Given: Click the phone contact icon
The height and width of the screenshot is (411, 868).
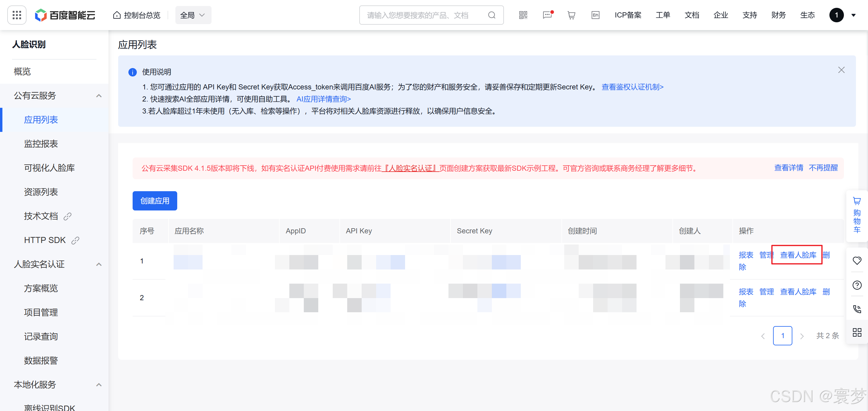Looking at the screenshot, I should (857, 309).
